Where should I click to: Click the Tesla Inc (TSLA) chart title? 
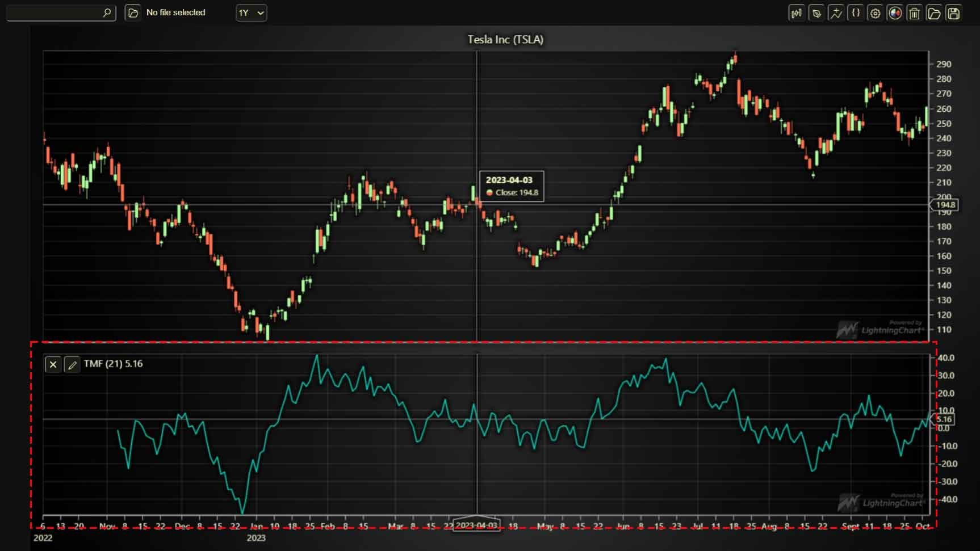point(505,40)
